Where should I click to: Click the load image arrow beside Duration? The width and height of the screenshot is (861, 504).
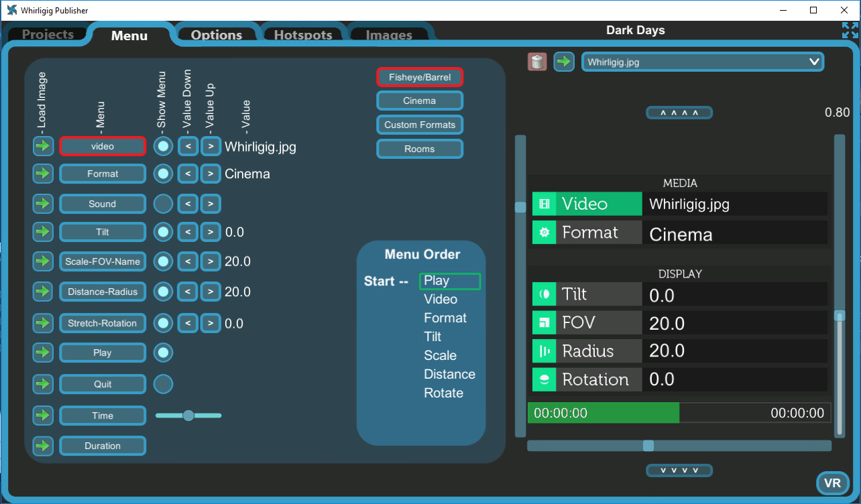(43, 446)
